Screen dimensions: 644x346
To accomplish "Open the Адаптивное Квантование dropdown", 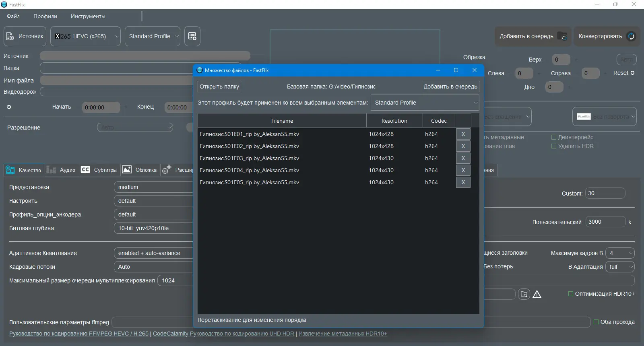I will pyautogui.click(x=153, y=253).
